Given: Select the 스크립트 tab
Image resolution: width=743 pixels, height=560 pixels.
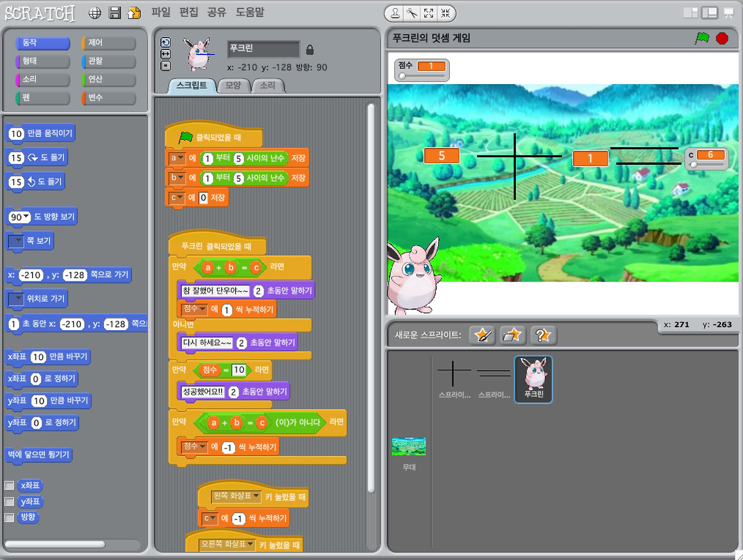Looking at the screenshot, I should tap(192, 86).
